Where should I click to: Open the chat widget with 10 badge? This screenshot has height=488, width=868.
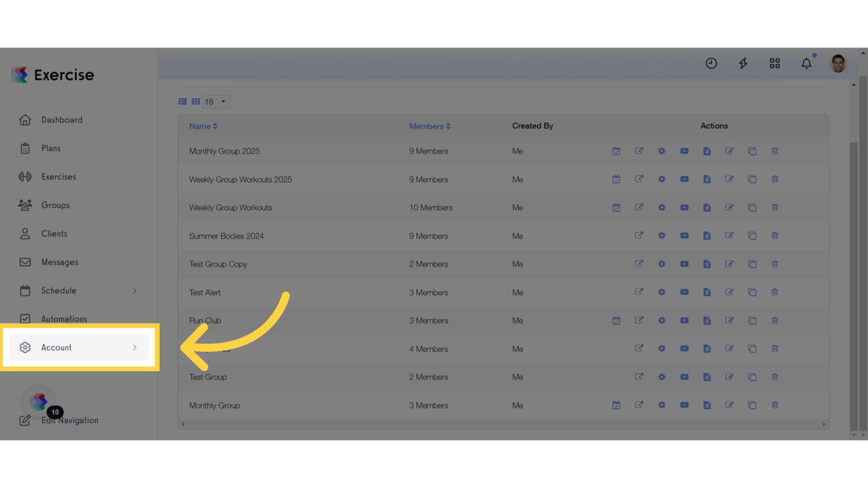point(39,402)
